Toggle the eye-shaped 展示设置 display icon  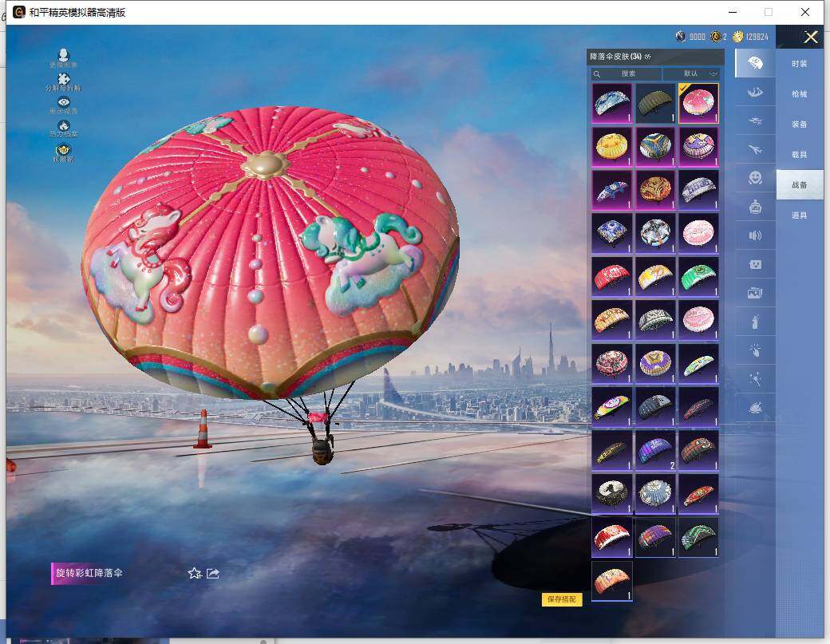pyautogui.click(x=64, y=103)
